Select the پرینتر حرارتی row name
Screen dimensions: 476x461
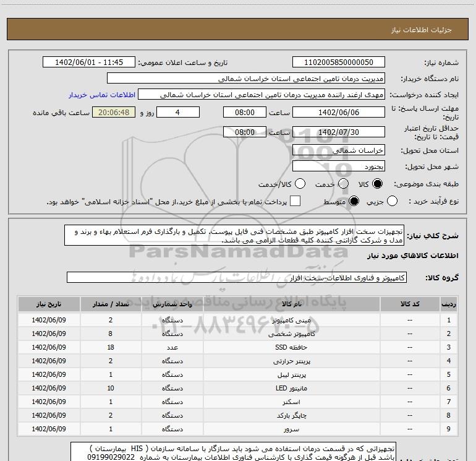(291, 361)
